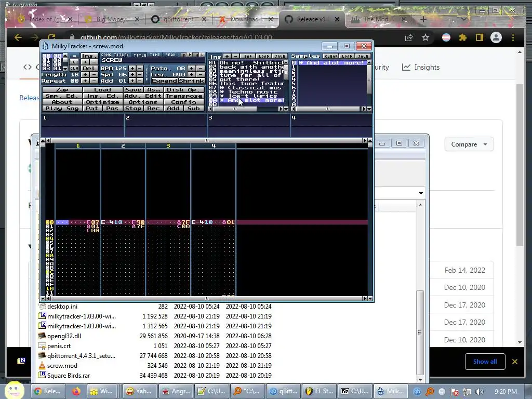Stop playback with the Stop button
532x399 pixels.
pos(133,108)
